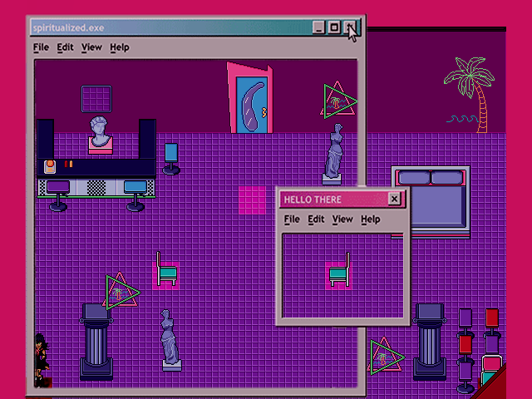The height and width of the screenshot is (399, 532).
Task: Open File menu in HELLO THERE window
Action: tap(292, 219)
